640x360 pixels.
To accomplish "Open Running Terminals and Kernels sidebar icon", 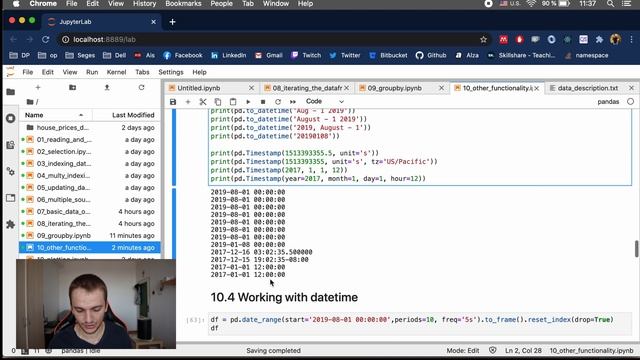I will coord(11,118).
